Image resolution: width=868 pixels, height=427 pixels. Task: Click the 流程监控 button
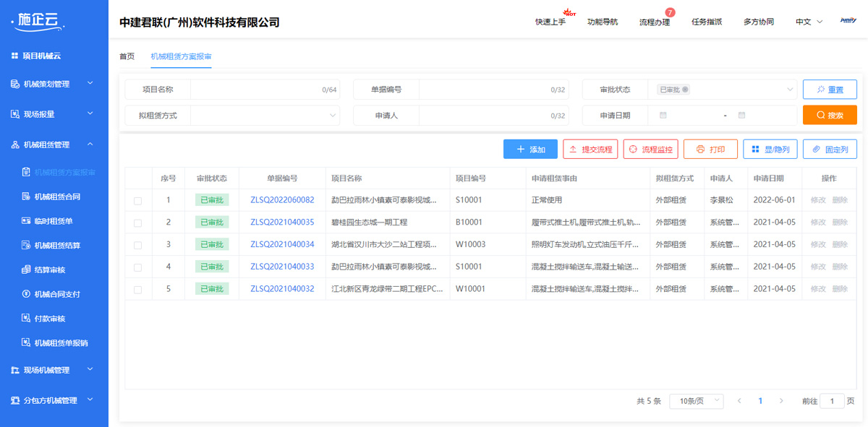tap(650, 150)
